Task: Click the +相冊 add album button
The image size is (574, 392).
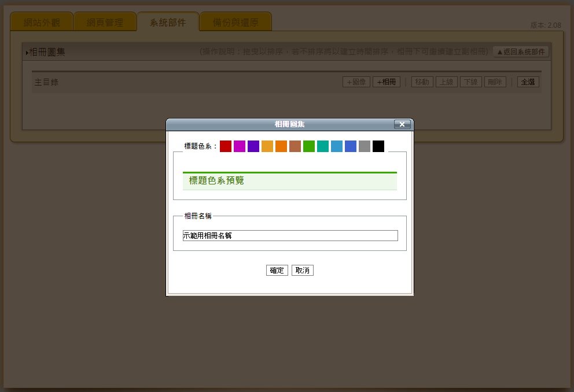Action: point(387,82)
